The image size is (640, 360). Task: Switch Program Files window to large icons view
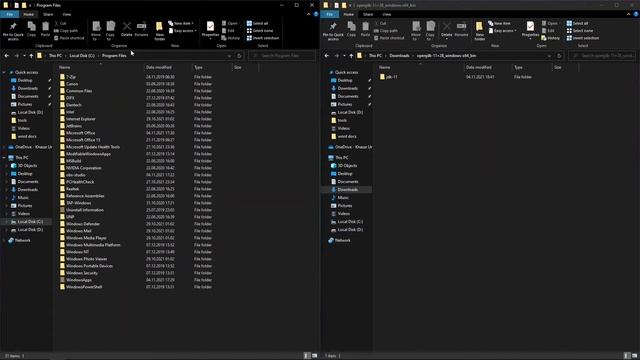tap(314, 356)
